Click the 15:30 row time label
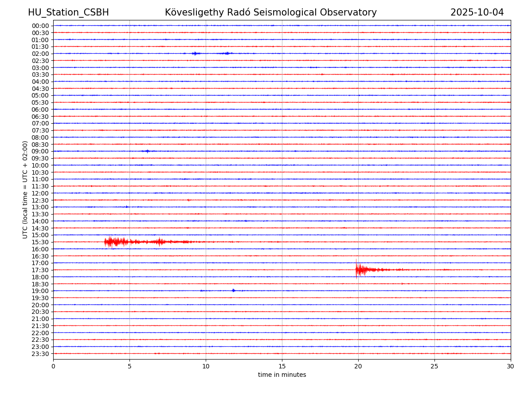This screenshot has height=399, width=532. [40, 242]
